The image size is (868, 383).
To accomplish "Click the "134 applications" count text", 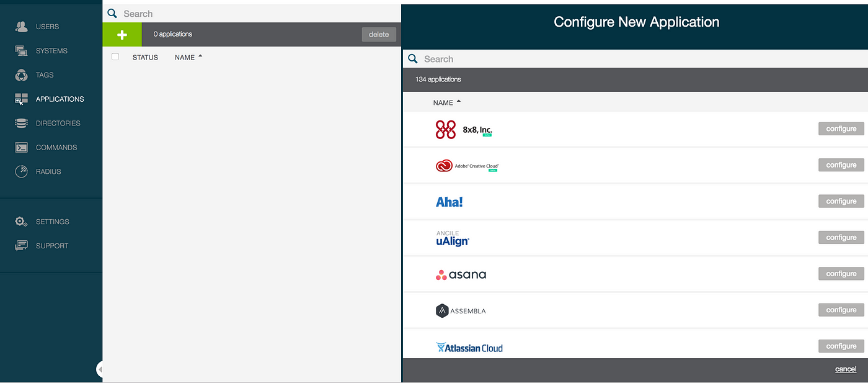I will tap(438, 79).
